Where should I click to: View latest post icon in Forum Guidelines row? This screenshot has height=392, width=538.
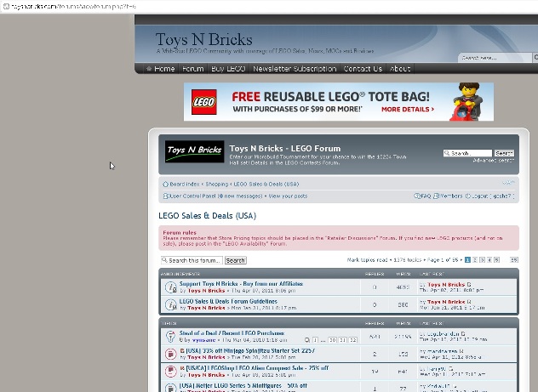click(469, 302)
